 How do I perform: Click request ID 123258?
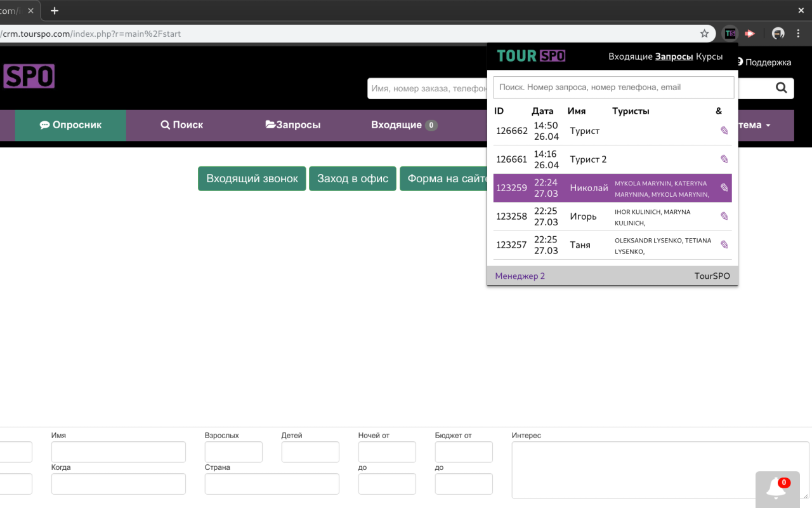click(x=512, y=217)
